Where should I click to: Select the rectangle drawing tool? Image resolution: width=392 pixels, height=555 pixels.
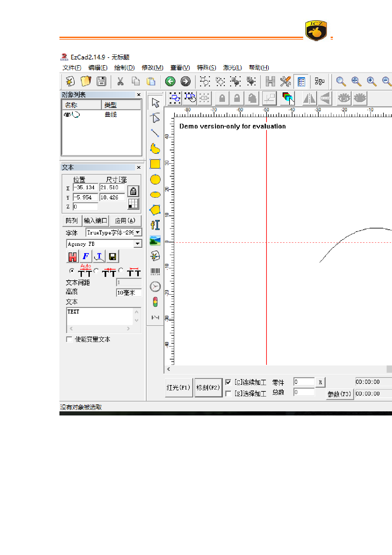[x=155, y=164]
